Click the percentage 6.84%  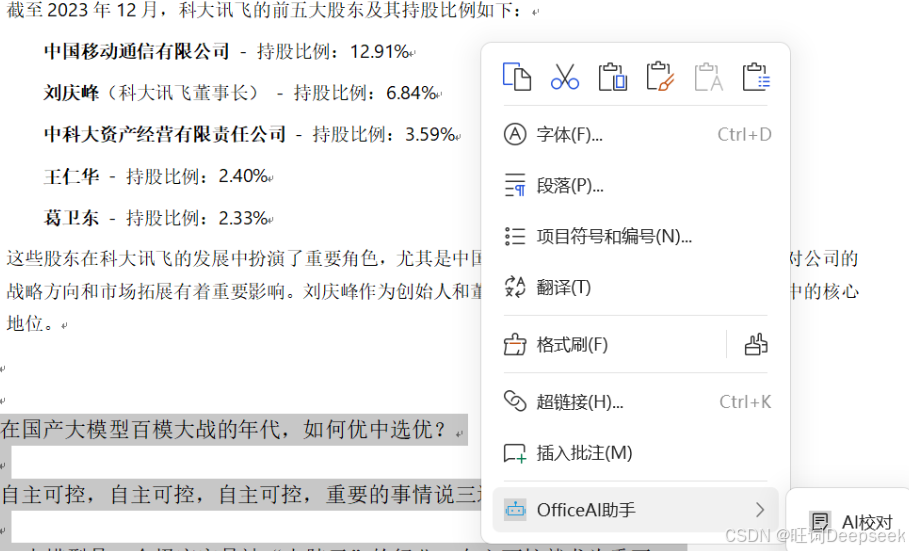tap(412, 93)
